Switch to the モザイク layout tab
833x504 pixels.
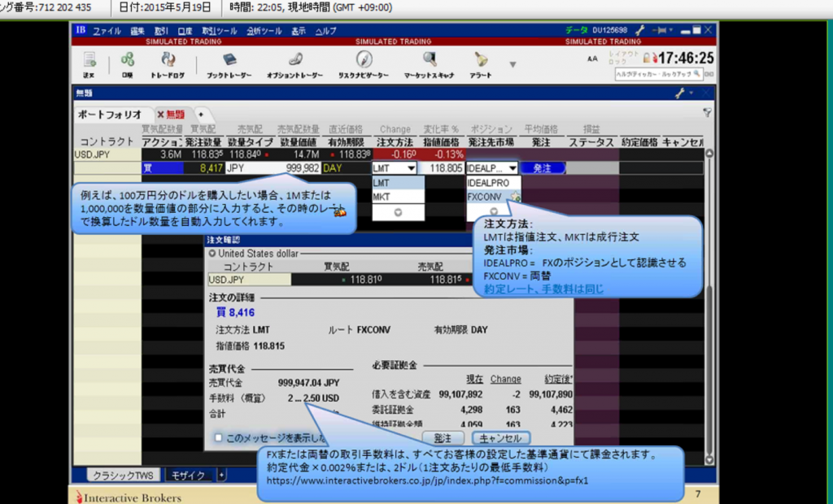[x=188, y=476]
